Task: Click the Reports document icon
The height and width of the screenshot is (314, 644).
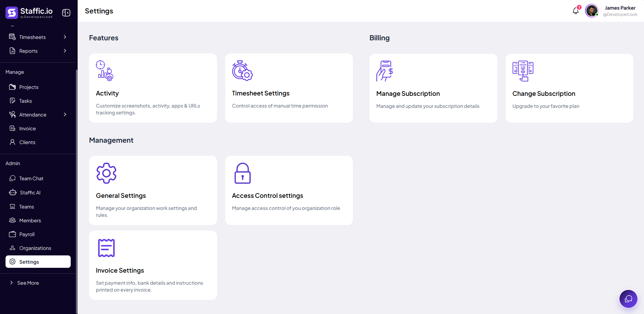Action: [12, 51]
